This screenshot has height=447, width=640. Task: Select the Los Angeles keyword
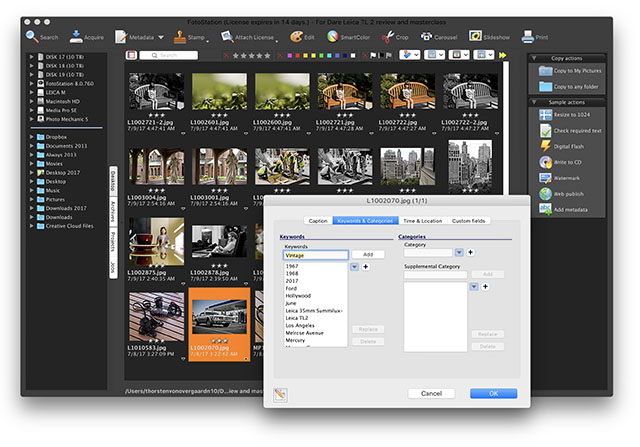pyautogui.click(x=315, y=325)
